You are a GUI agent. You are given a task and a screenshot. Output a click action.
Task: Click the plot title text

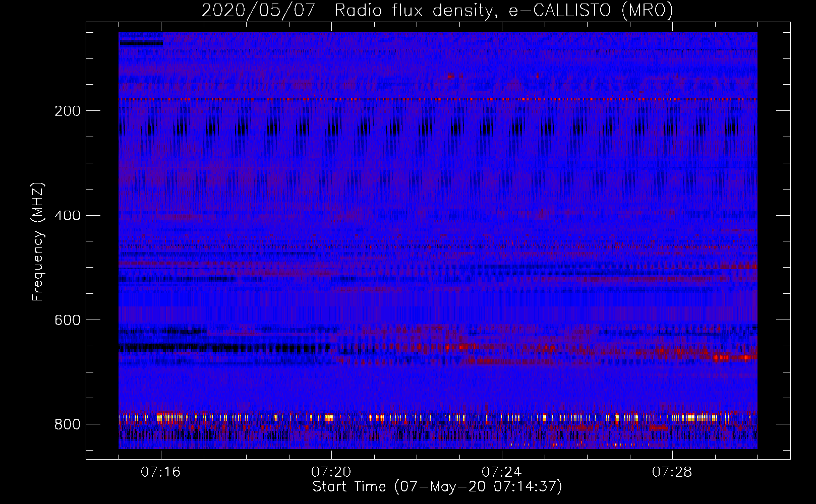click(x=437, y=10)
